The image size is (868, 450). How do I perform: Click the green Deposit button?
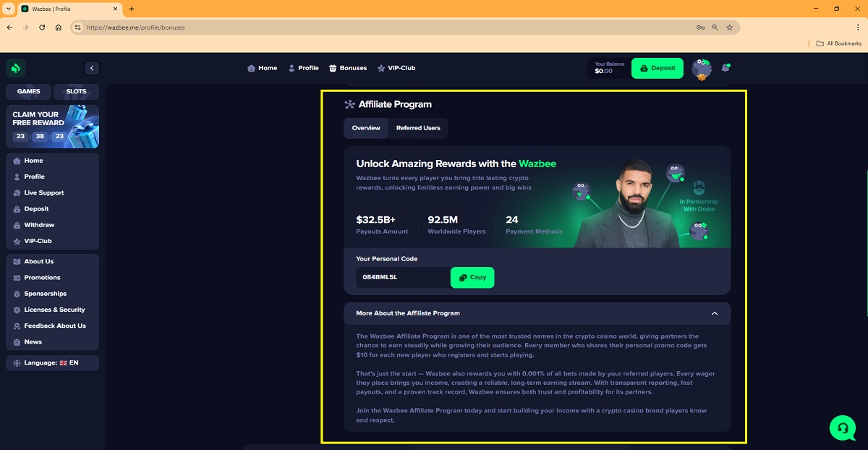pyautogui.click(x=658, y=68)
